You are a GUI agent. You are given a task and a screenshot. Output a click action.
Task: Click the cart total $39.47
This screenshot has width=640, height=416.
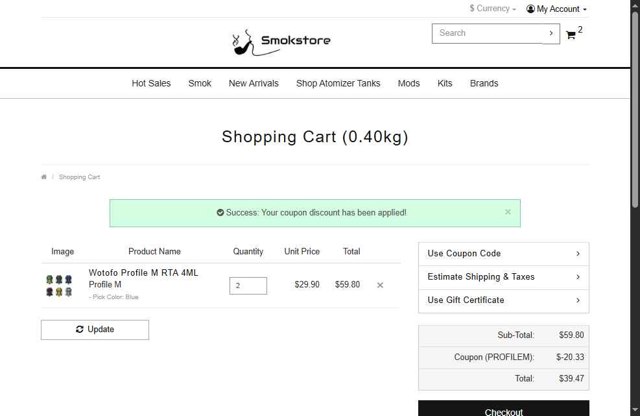[x=571, y=378]
